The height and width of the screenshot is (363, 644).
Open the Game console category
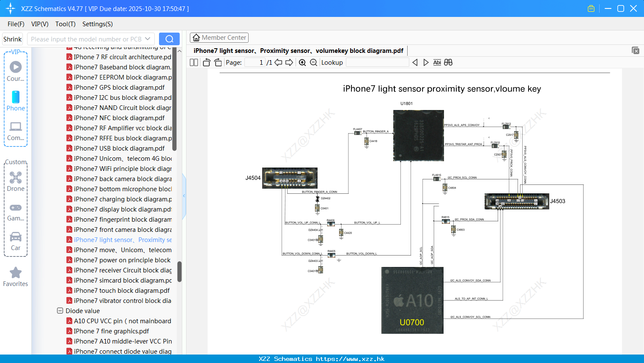tap(16, 212)
